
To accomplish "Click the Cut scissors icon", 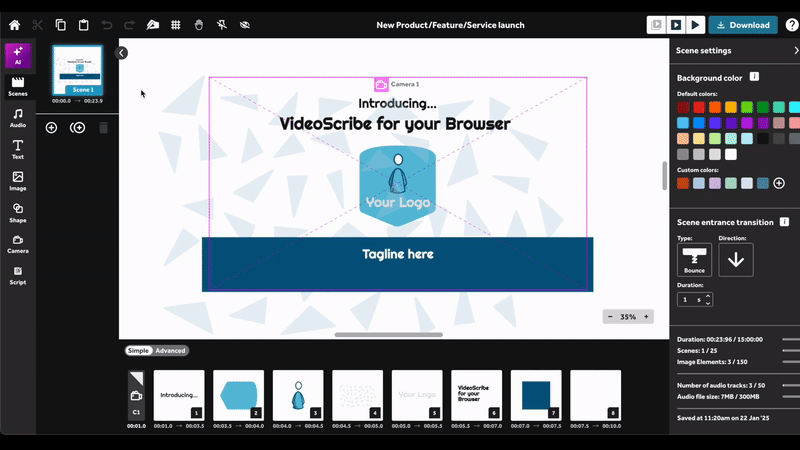I will click(37, 25).
